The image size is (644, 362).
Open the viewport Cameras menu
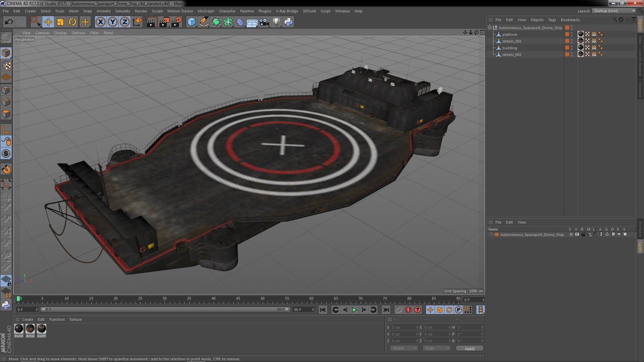42,33
